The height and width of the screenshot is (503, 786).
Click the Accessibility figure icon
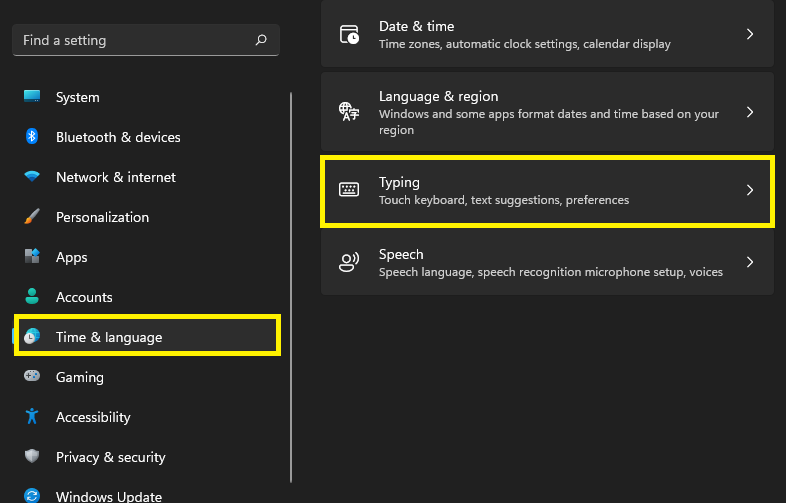32,417
